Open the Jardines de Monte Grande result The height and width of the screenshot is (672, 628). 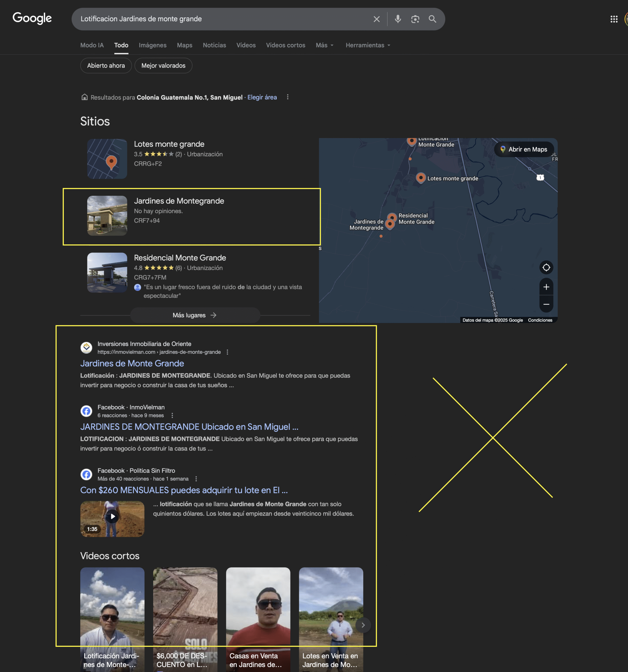[132, 363]
